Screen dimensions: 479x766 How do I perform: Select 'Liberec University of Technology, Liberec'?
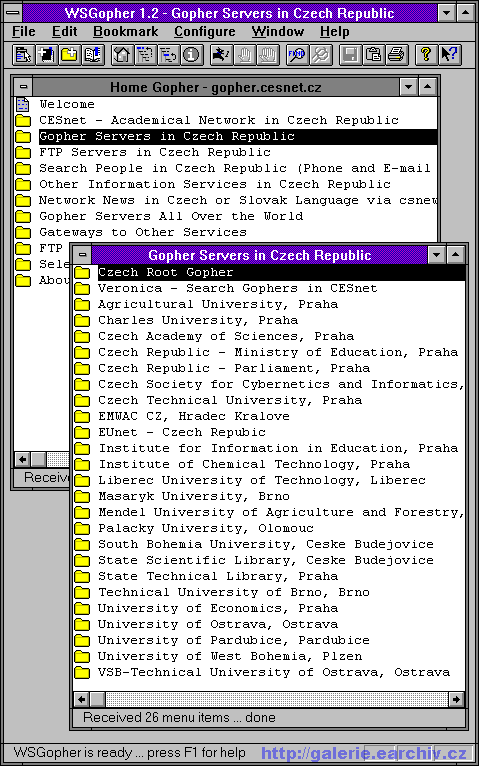pyautogui.click(x=262, y=481)
